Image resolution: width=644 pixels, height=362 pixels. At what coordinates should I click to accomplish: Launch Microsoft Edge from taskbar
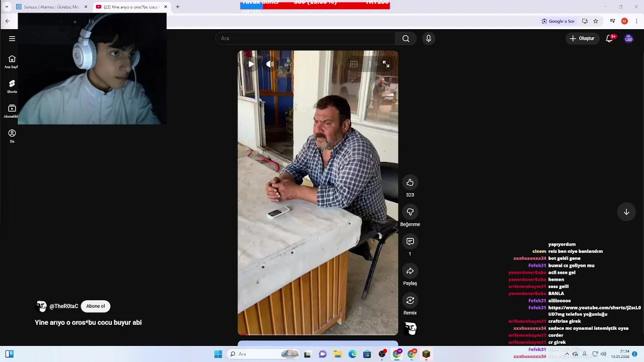tap(352, 354)
